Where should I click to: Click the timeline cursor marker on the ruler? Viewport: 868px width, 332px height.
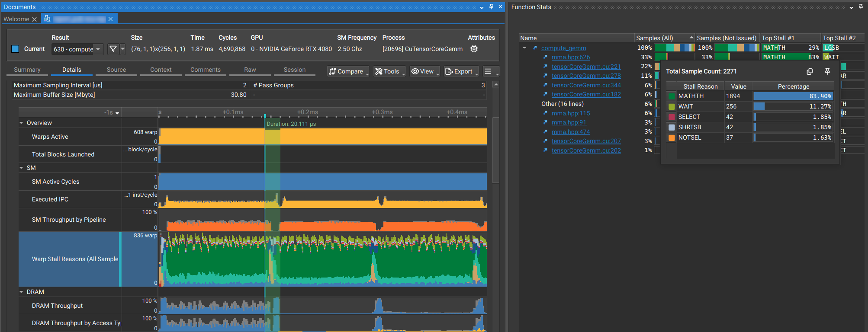[x=265, y=116]
